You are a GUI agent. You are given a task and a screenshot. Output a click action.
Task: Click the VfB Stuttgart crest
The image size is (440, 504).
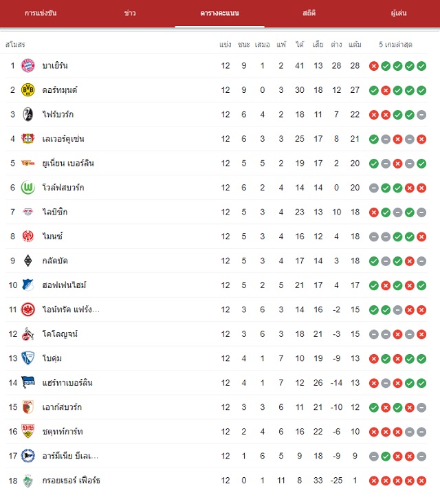pos(28,431)
